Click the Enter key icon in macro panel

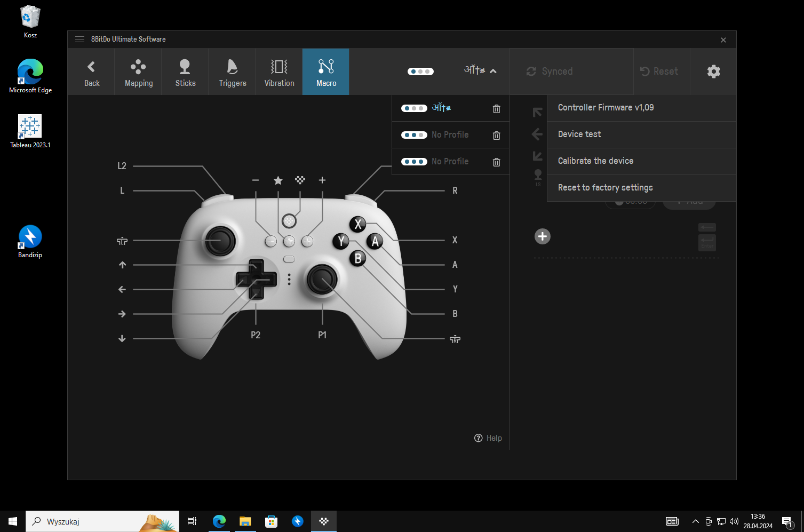[x=707, y=243]
